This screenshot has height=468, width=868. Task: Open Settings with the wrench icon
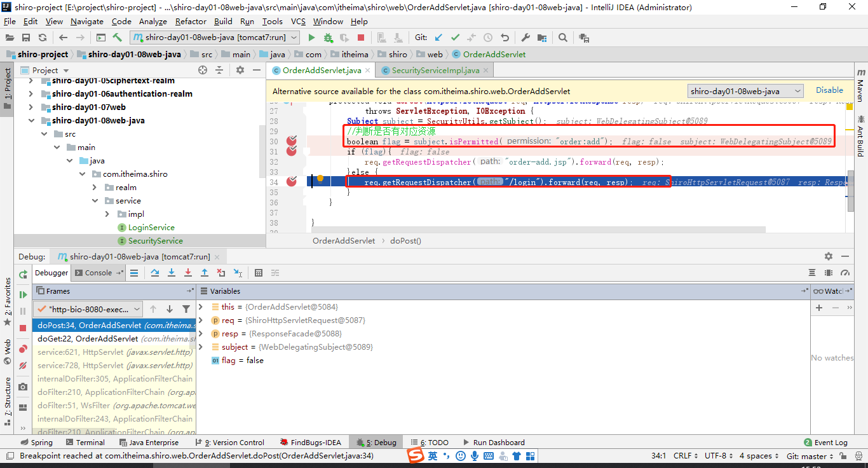click(x=526, y=38)
